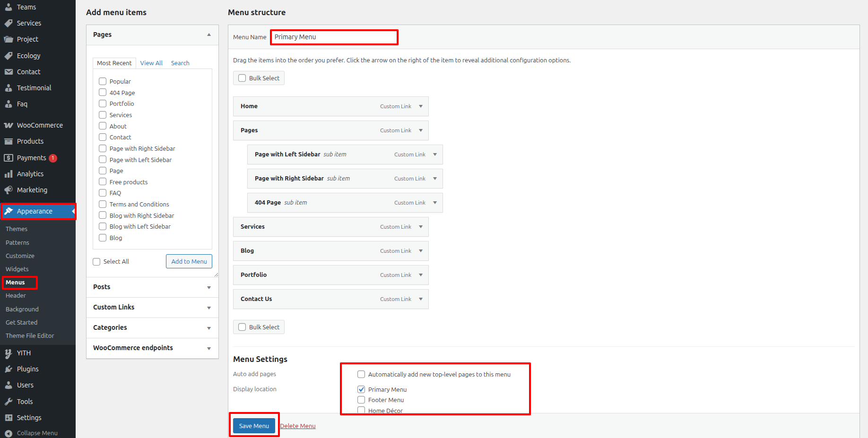
Task: Open Analytics via its bar chart icon
Action: click(x=9, y=174)
